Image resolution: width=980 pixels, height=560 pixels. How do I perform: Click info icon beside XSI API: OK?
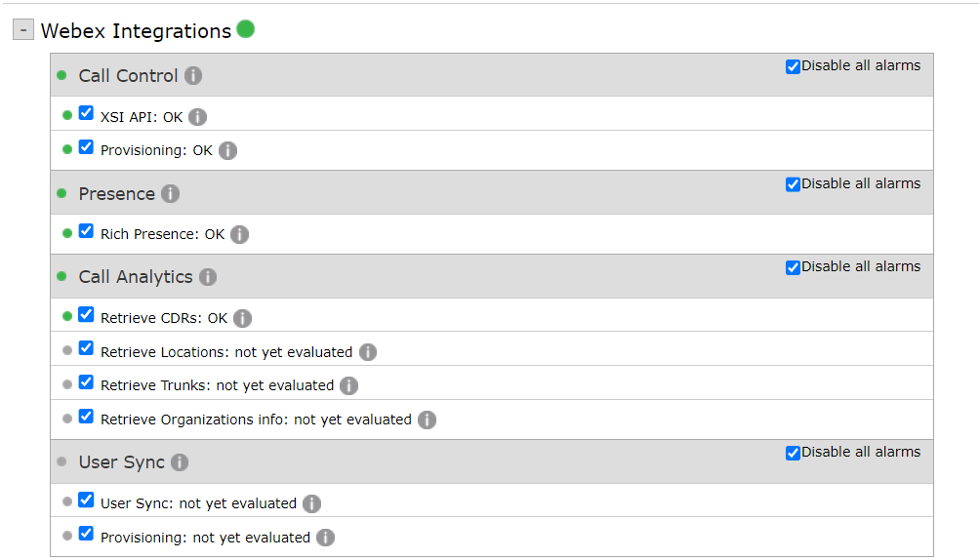[x=197, y=117]
